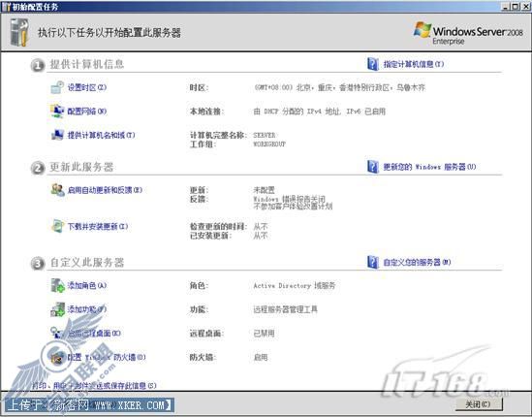Open the 添加角色 link
The height and width of the screenshot is (417, 532).
(87, 285)
